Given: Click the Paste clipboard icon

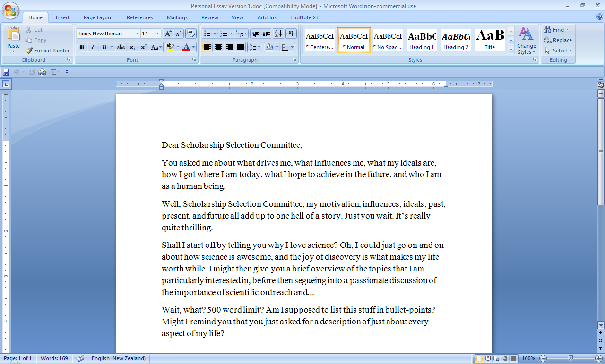Looking at the screenshot, I should (x=14, y=34).
